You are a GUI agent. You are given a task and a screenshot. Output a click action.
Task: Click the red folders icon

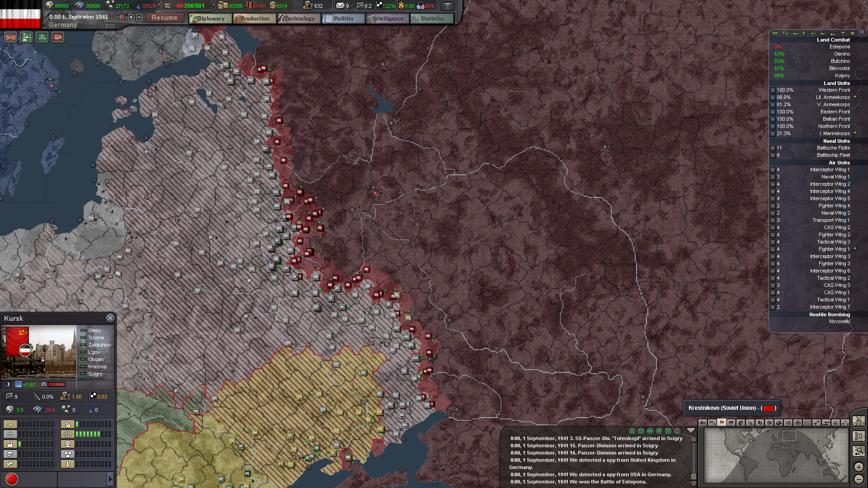coord(58,37)
